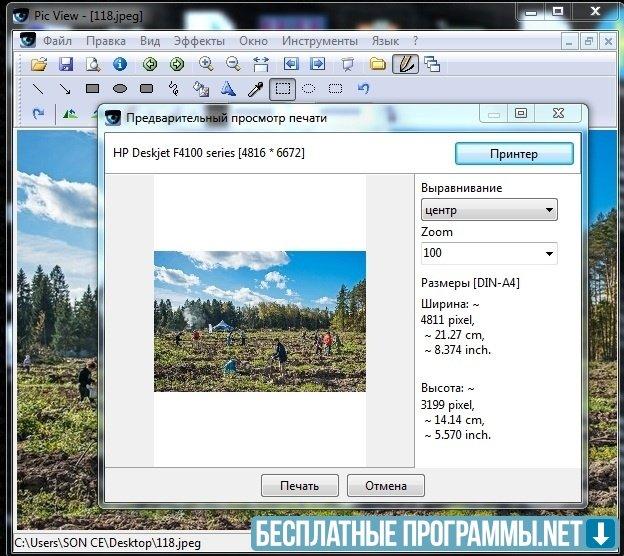Fit image to window width icon

pos(261,64)
